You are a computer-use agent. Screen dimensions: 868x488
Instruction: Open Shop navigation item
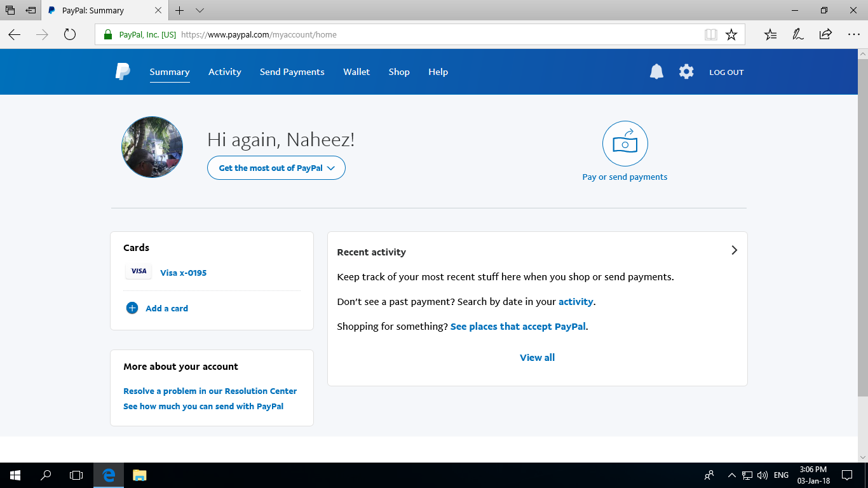tap(399, 72)
